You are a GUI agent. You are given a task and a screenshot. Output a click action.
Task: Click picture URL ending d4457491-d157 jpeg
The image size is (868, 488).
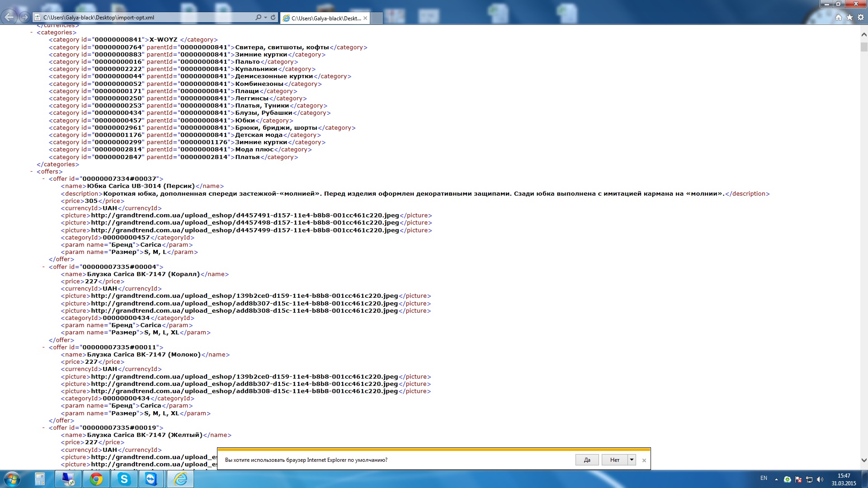(245, 216)
